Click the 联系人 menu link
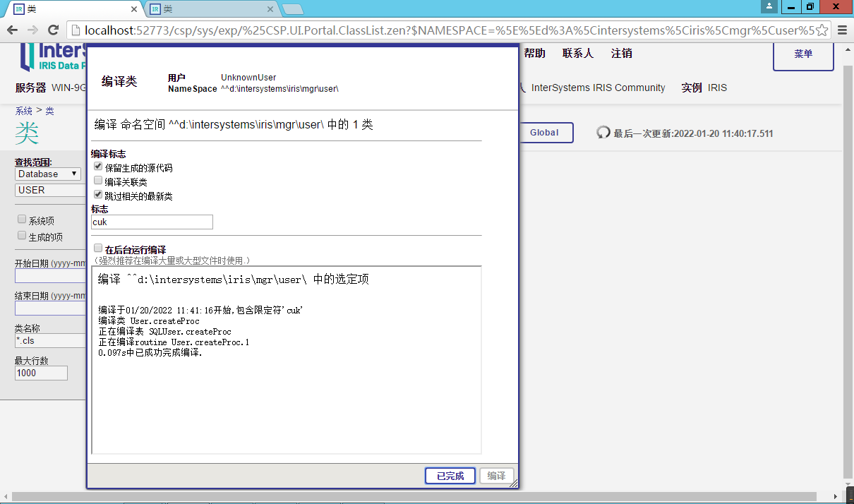 click(x=577, y=54)
